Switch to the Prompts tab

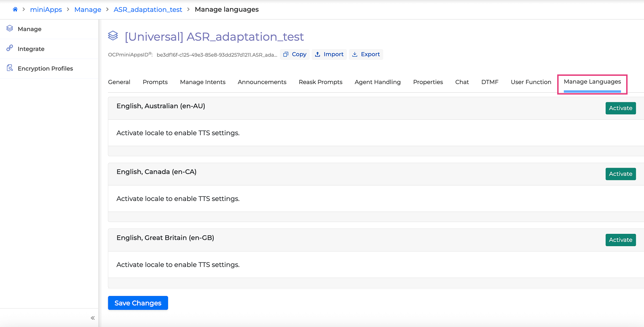(x=155, y=82)
